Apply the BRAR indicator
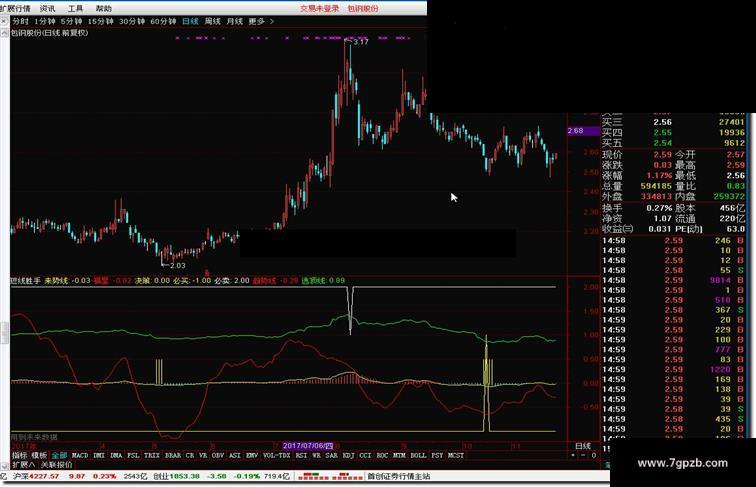The height and width of the screenshot is (487, 756). click(x=173, y=455)
